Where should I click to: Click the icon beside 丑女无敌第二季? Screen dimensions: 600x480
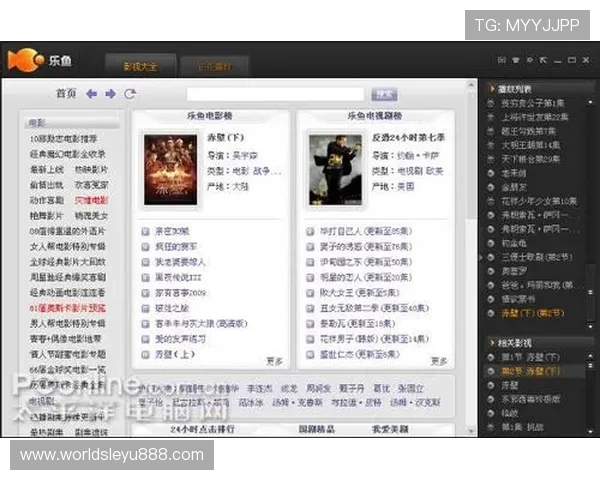(310, 309)
